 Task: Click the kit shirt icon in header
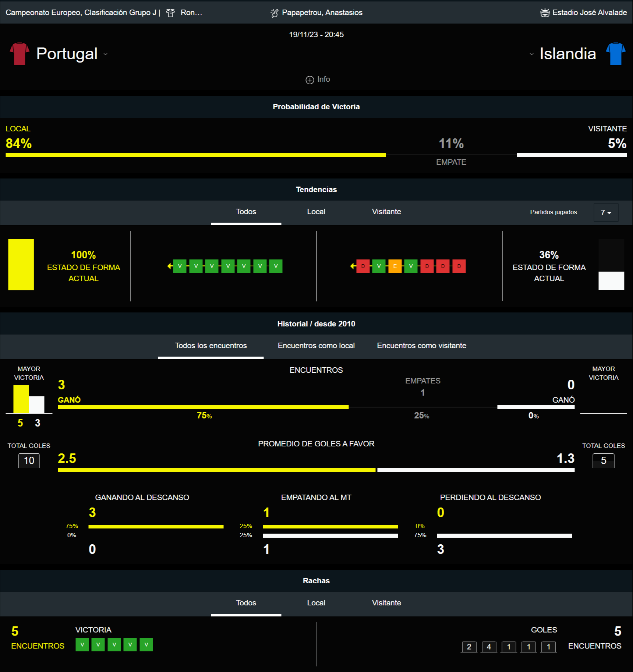coord(170,13)
